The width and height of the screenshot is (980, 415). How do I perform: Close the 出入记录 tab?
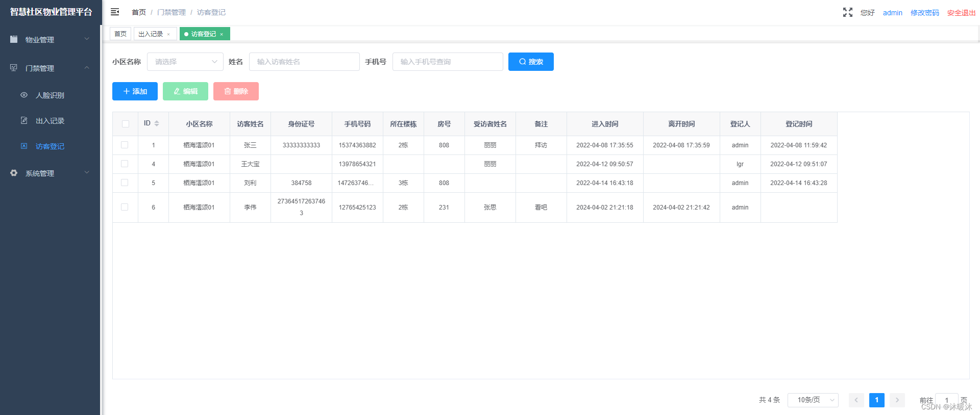coord(168,34)
